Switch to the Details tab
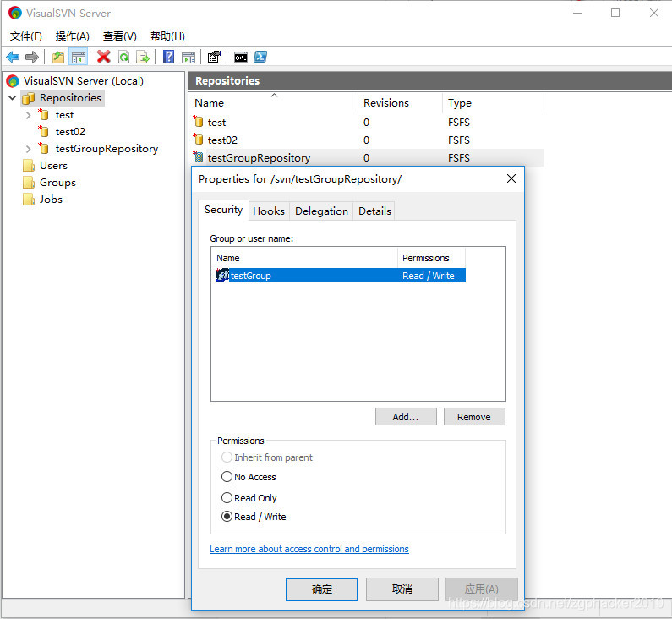Image resolution: width=672 pixels, height=619 pixels. [x=374, y=211]
